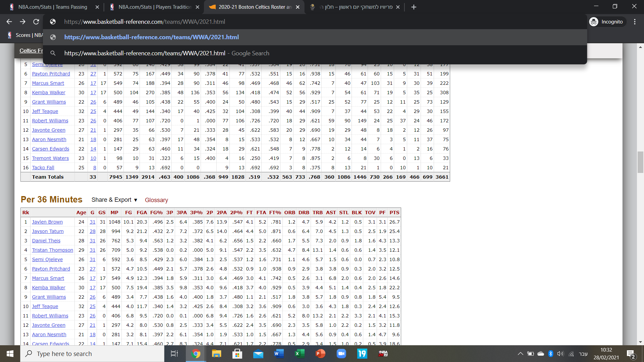This screenshot has height=362, width=644.
Task: Switch to the Hebrew-titled tab
Action: pyautogui.click(x=355, y=7)
